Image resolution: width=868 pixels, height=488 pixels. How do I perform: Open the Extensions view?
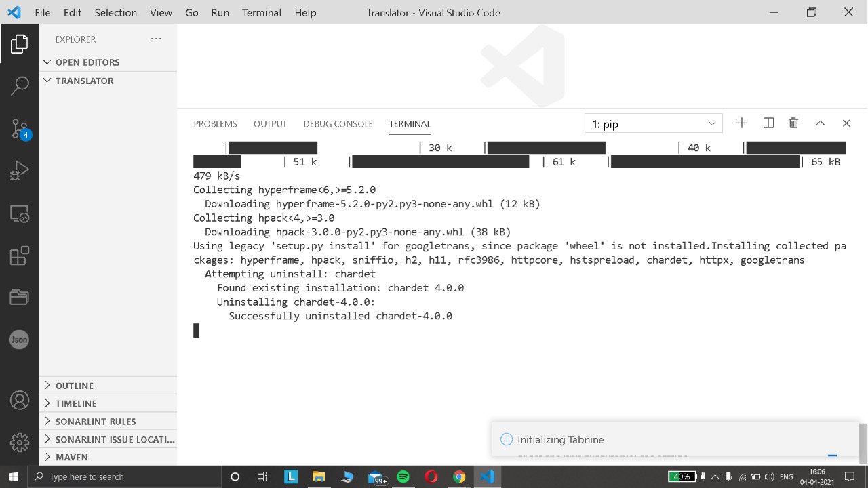(x=20, y=256)
